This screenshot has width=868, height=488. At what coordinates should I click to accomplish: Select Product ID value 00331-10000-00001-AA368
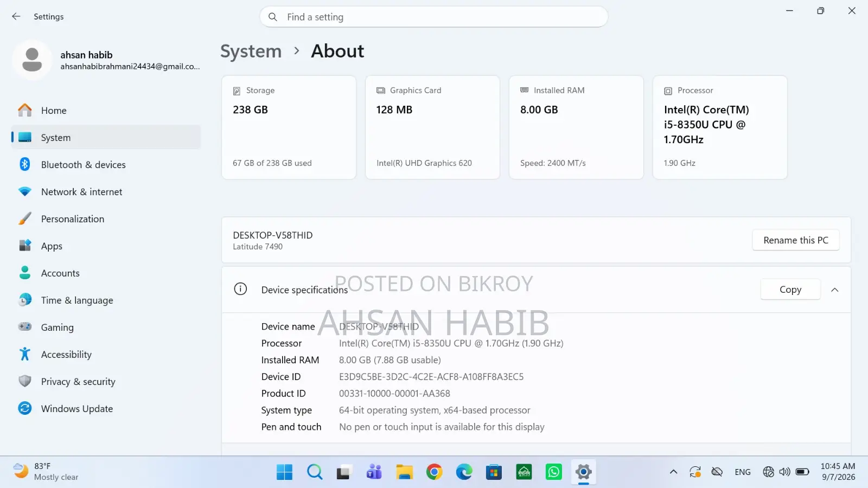point(394,394)
